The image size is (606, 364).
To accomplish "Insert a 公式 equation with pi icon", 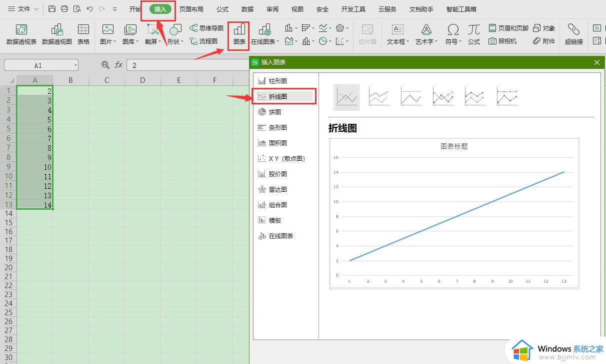I will point(474,34).
